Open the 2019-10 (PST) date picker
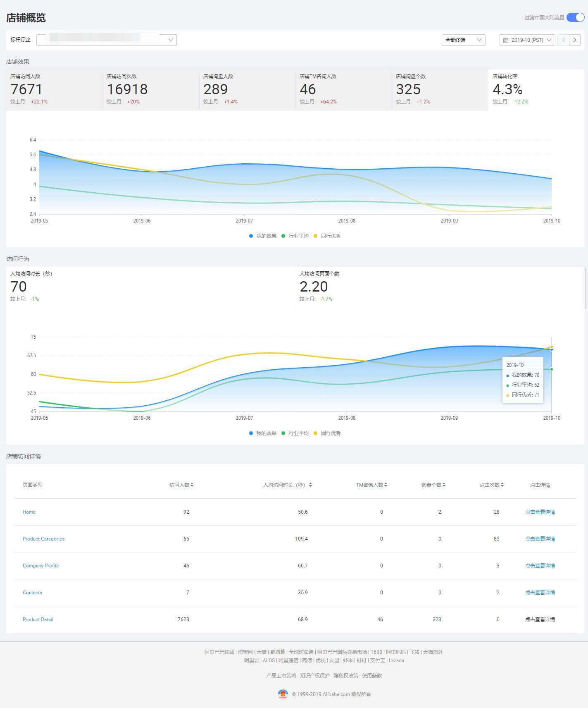 pos(527,40)
